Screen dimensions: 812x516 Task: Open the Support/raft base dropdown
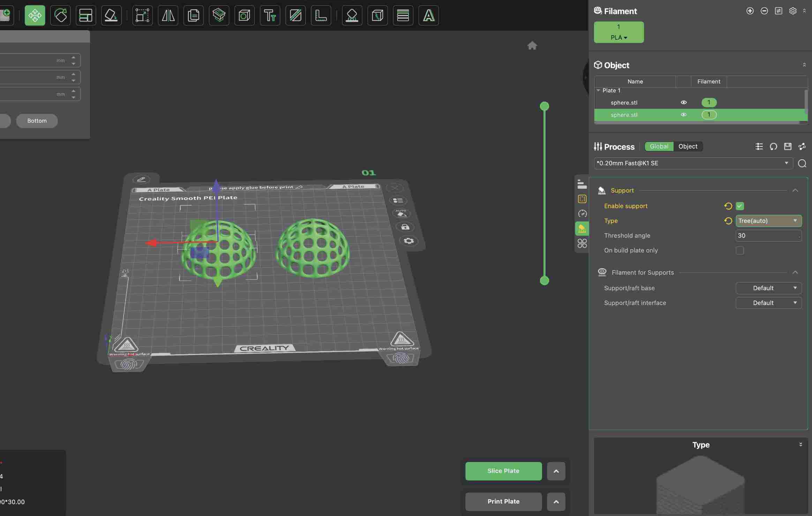pos(768,288)
